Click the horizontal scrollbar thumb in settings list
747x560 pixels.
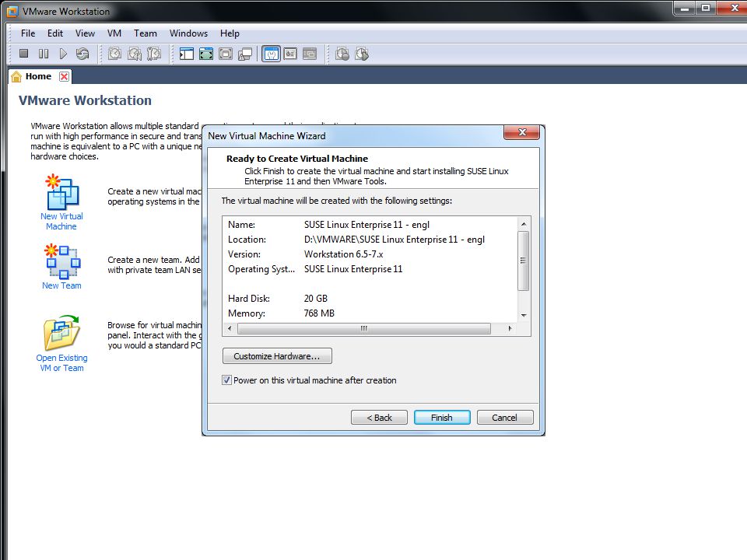[x=364, y=328]
